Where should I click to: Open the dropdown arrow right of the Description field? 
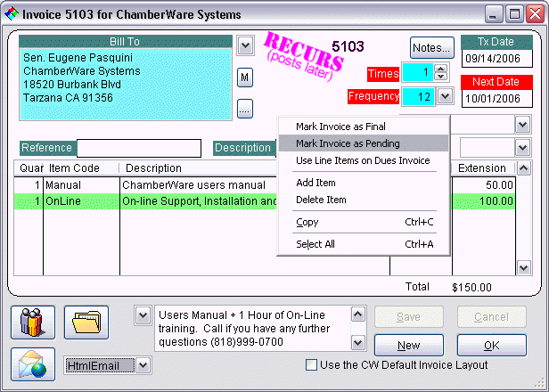[x=523, y=147]
